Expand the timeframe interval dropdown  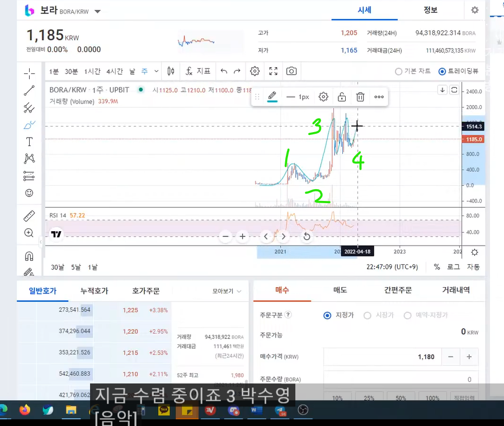pos(156,71)
